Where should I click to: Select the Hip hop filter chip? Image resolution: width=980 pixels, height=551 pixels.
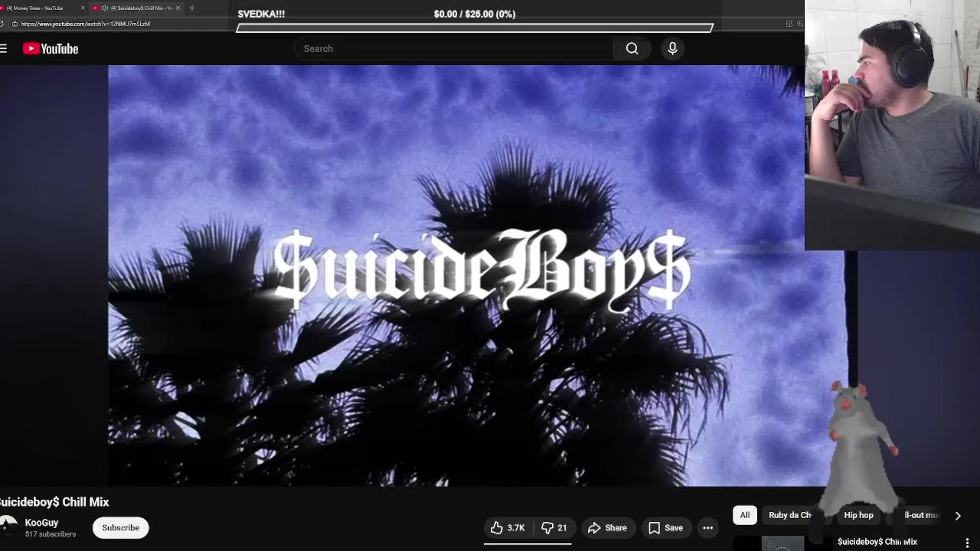tap(858, 515)
